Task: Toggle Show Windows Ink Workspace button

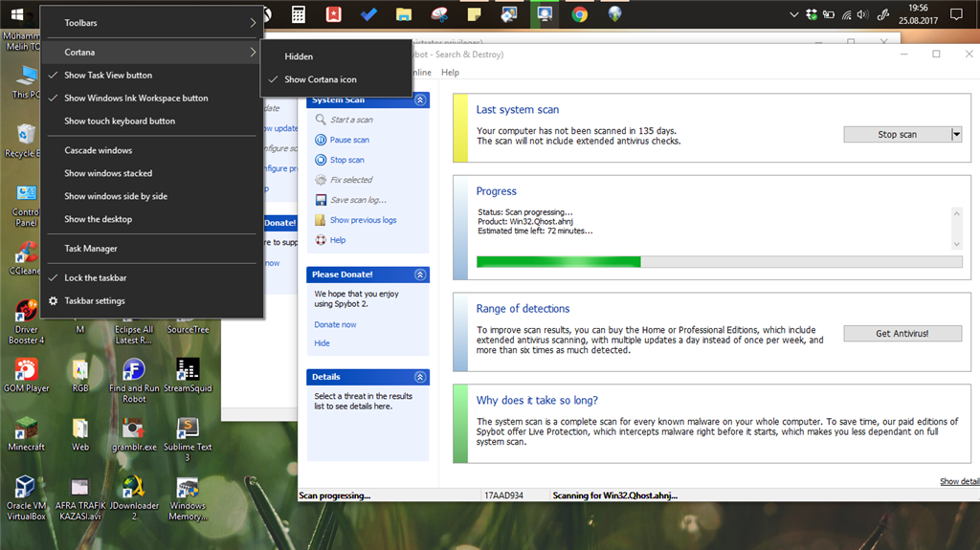Action: coord(152,99)
